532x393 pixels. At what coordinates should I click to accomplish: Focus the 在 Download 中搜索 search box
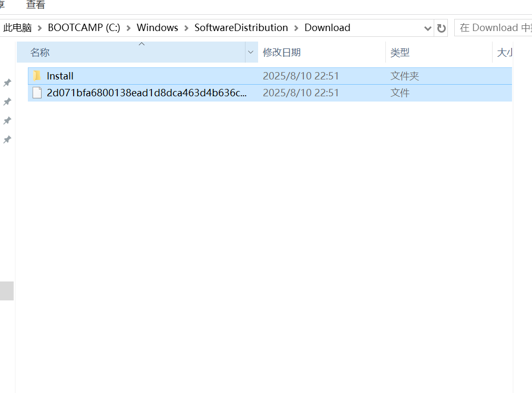(493, 27)
